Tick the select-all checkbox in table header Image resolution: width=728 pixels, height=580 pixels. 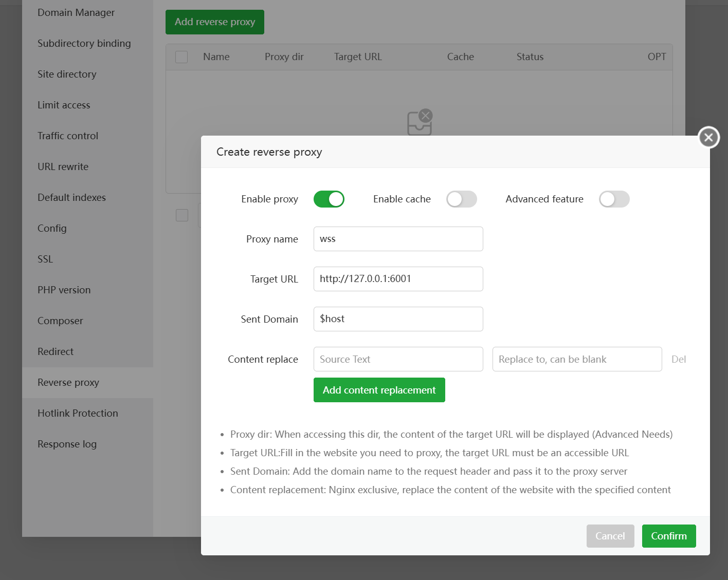pyautogui.click(x=181, y=57)
